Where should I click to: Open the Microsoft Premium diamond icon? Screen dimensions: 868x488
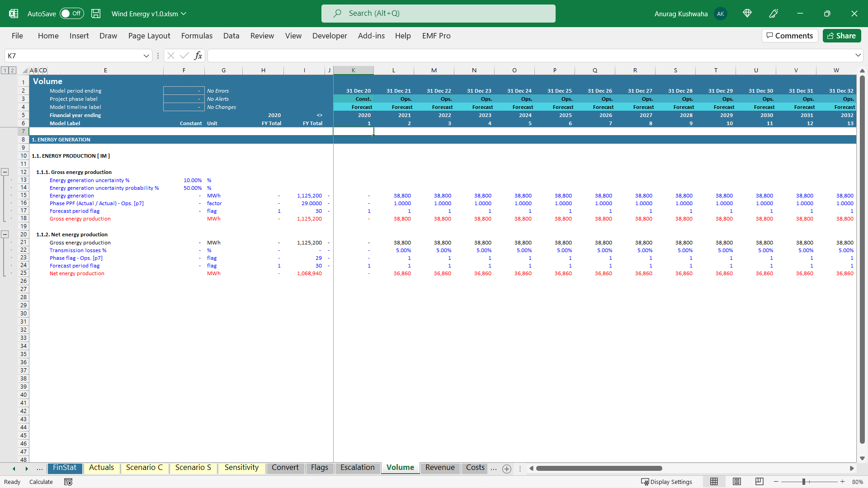[x=747, y=14]
